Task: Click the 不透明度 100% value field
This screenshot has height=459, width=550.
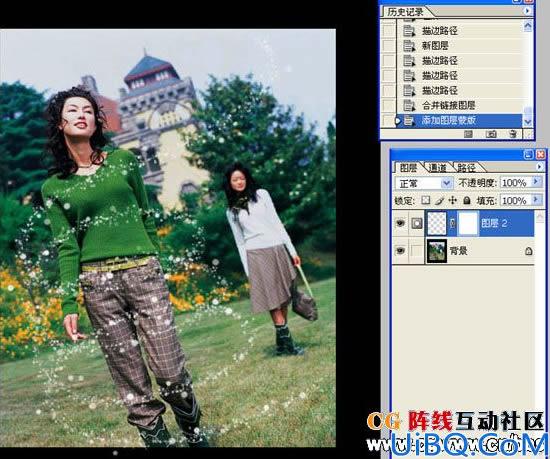Action: [515, 183]
